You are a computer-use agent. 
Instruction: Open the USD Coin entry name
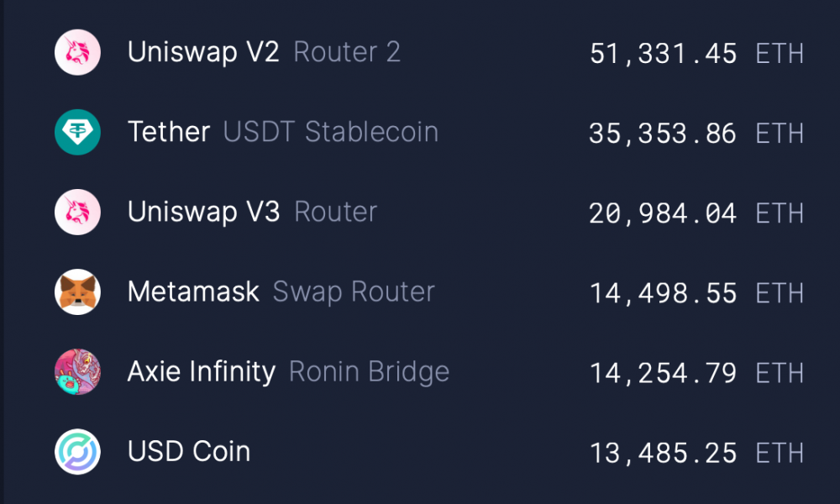coord(188,452)
